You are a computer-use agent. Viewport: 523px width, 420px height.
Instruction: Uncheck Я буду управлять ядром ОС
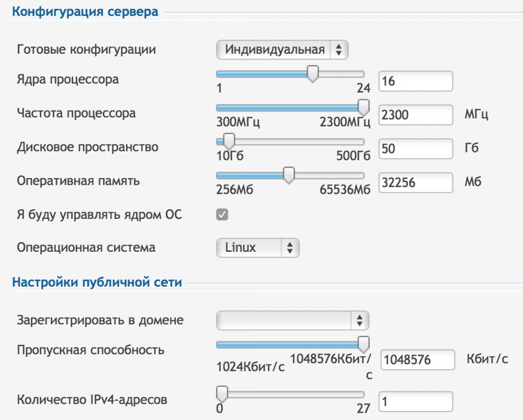coord(222,215)
